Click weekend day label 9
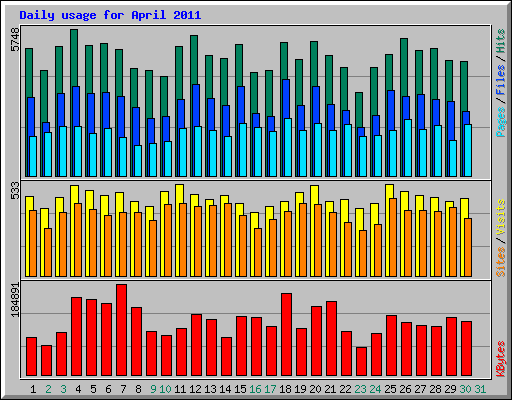 coord(153,389)
